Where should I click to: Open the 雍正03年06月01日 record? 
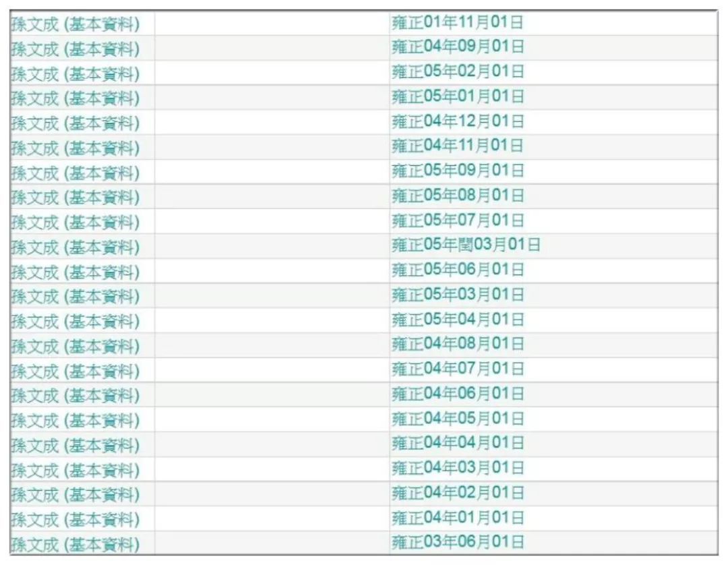(458, 543)
